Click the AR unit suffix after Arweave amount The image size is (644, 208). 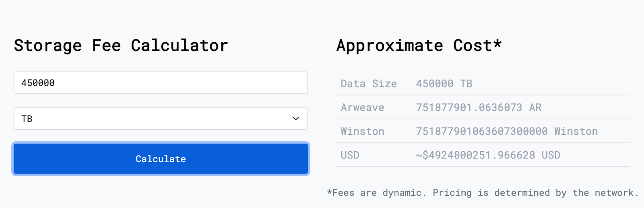coord(535,107)
